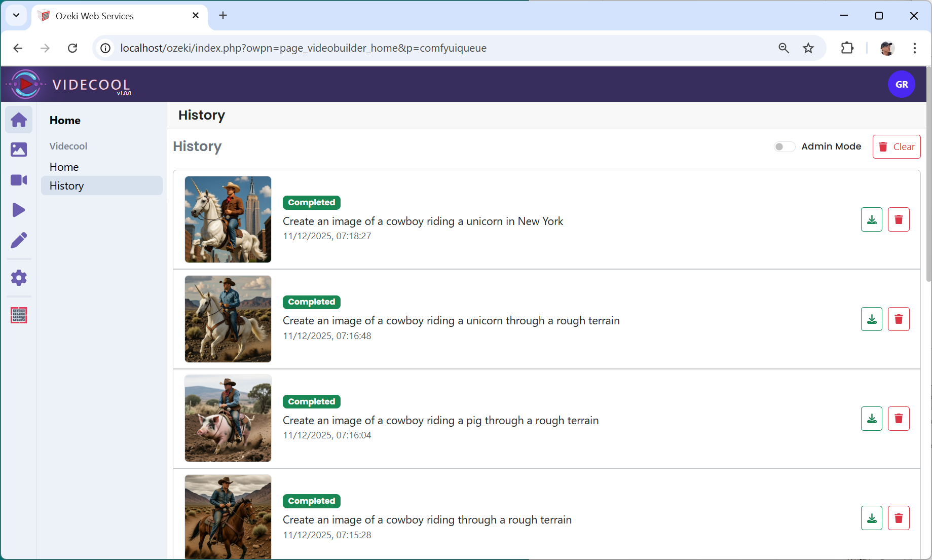Bookmark this page with the star icon
932x560 pixels.
[x=808, y=48]
